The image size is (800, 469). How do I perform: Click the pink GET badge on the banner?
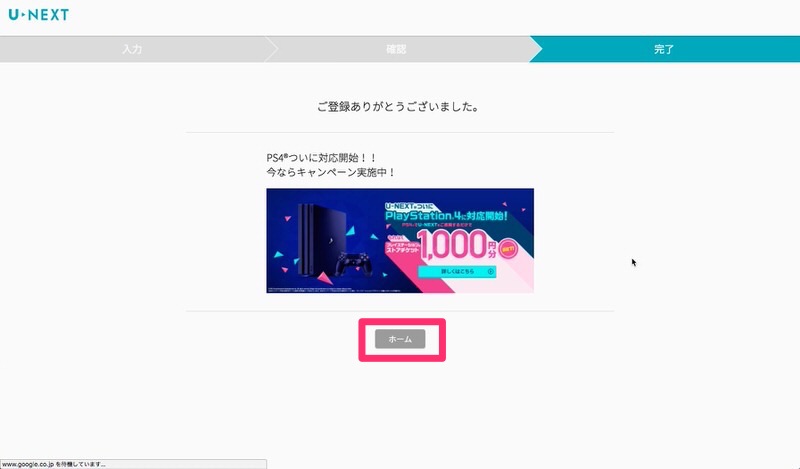[x=508, y=249]
